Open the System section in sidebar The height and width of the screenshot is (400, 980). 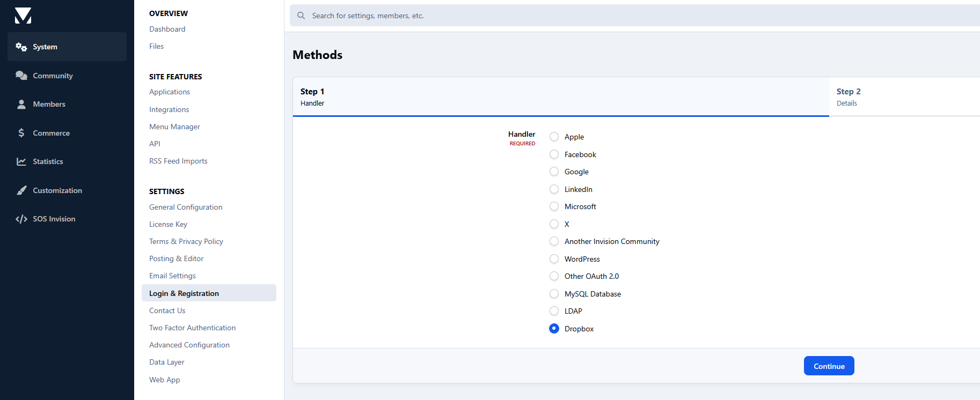(67, 47)
